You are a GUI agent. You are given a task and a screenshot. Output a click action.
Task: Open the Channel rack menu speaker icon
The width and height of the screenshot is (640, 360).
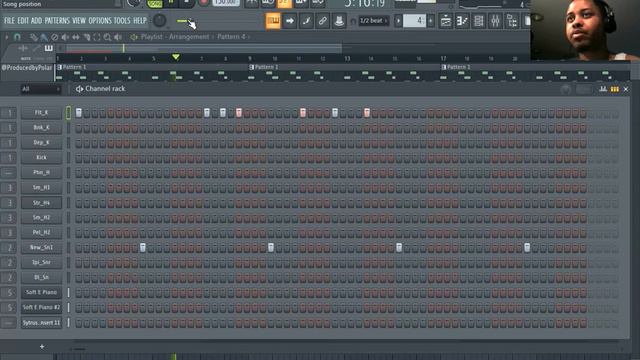coord(79,89)
